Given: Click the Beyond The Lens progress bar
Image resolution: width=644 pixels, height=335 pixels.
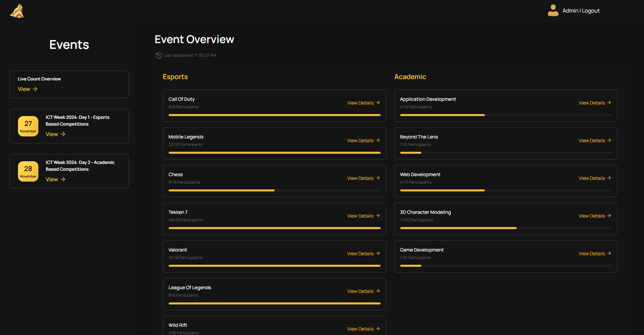Looking at the screenshot, I should point(506,153).
